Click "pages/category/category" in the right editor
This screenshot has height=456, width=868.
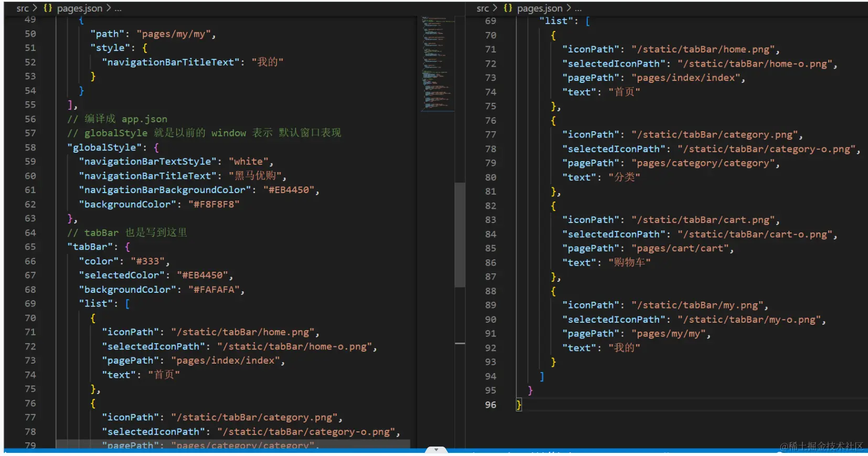click(x=703, y=163)
